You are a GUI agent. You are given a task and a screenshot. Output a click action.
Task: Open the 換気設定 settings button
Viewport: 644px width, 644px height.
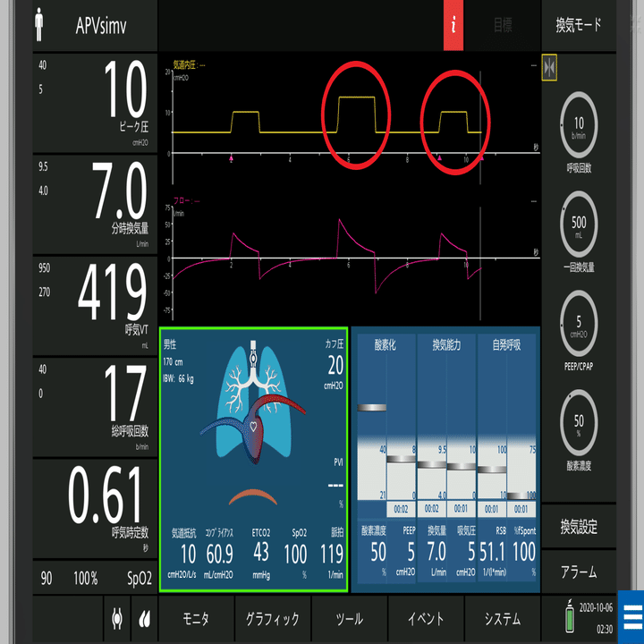tap(579, 527)
